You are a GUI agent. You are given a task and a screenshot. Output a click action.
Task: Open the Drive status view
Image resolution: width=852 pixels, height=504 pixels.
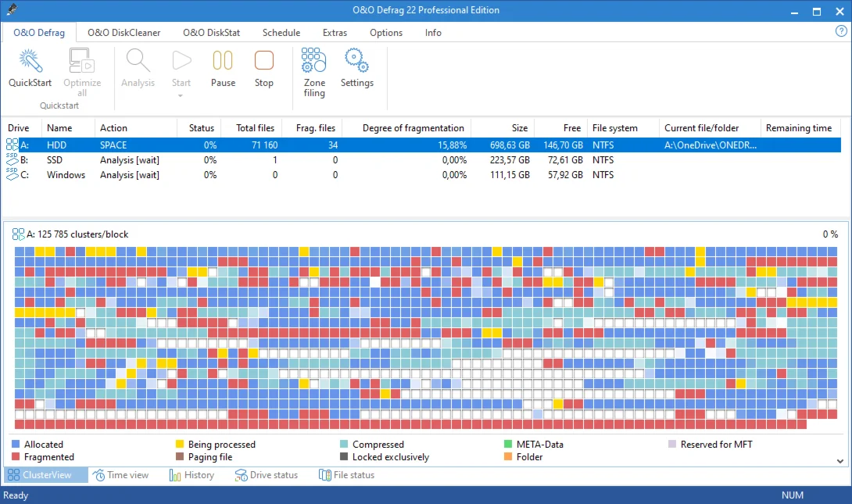[x=266, y=475]
